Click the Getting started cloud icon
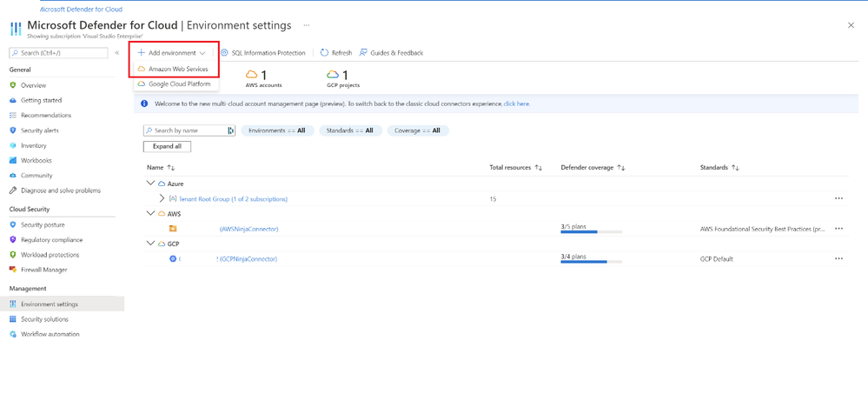Image resolution: width=868 pixels, height=414 pixels. (13, 100)
